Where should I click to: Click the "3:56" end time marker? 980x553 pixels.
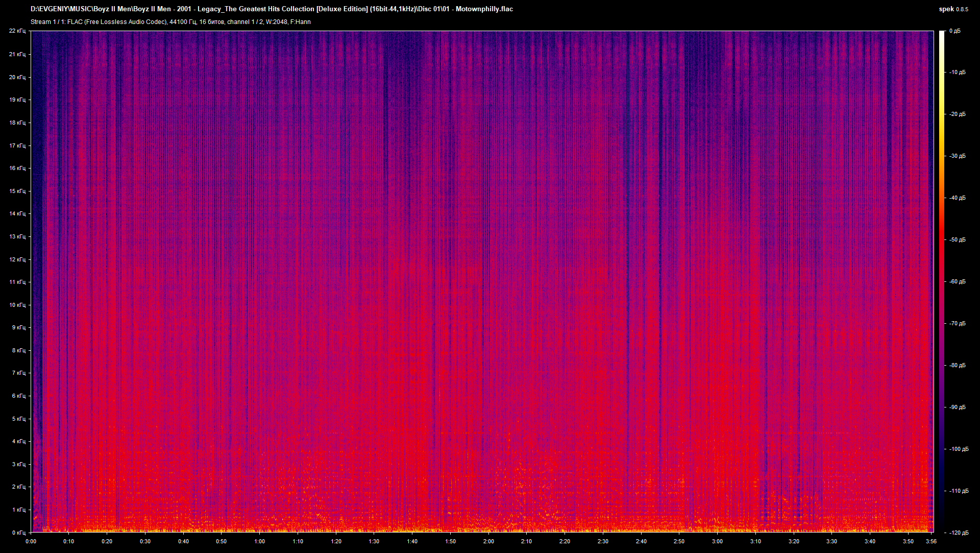[x=932, y=542]
